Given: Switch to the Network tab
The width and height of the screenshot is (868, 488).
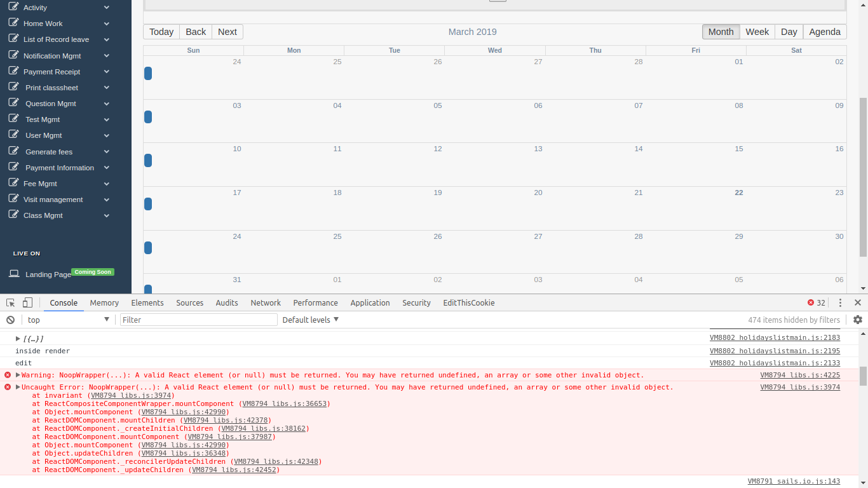Looking at the screenshot, I should pos(266,302).
